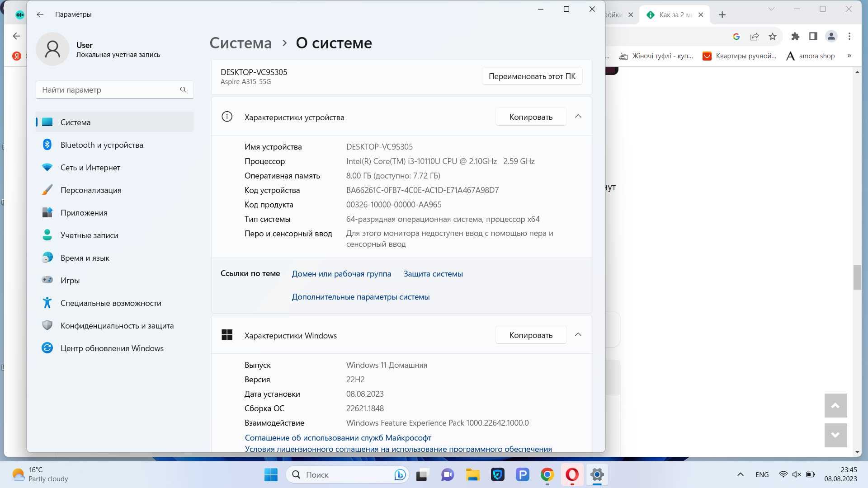
Task: Focus the Найти параметр search field
Action: point(114,90)
